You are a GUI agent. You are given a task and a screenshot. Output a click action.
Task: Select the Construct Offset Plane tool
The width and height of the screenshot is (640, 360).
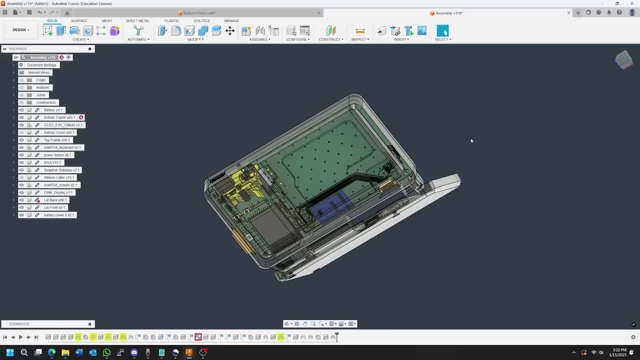(x=331, y=31)
